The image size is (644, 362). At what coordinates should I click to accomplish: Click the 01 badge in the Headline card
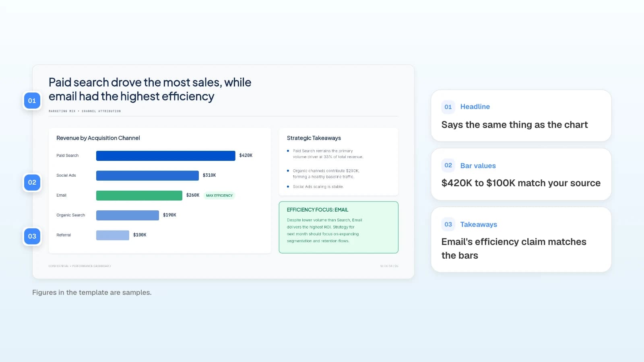click(448, 107)
